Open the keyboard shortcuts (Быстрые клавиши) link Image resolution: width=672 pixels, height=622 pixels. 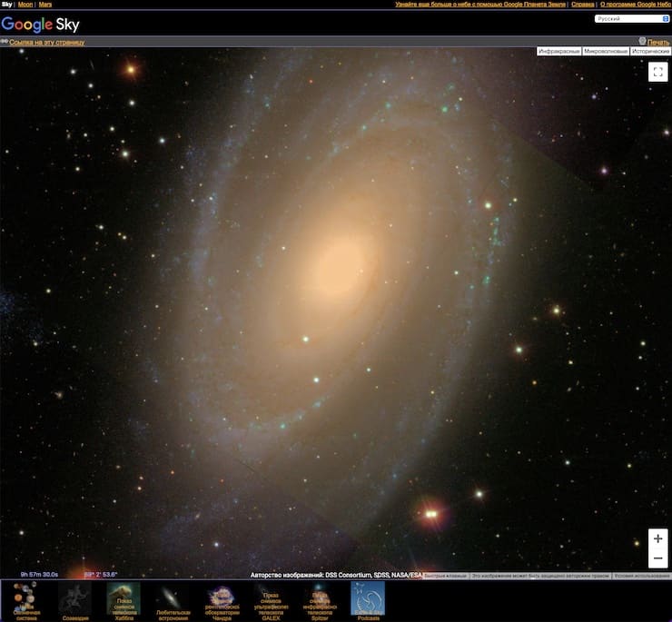(x=446, y=576)
